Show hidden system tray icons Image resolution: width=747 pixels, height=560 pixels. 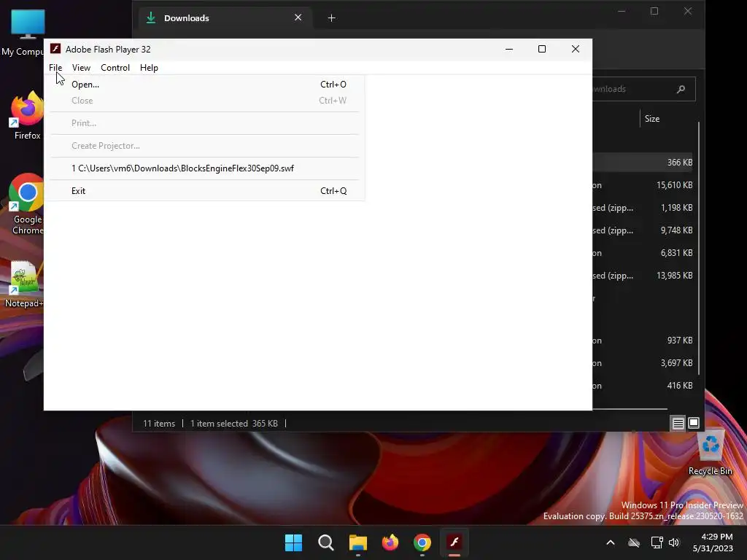pyautogui.click(x=611, y=542)
